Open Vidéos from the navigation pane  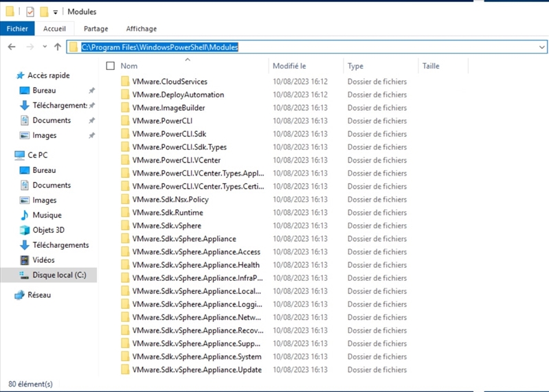[43, 260]
